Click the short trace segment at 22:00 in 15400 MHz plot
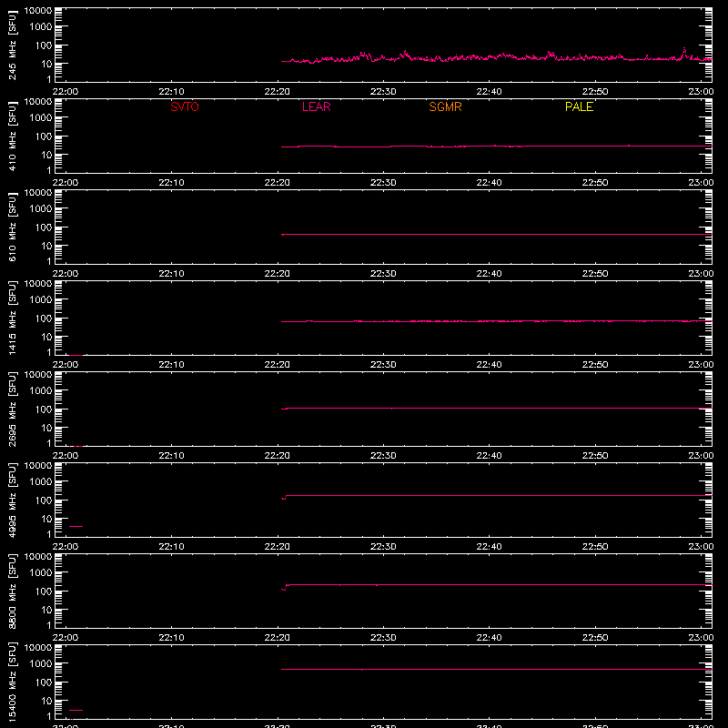This screenshot has height=728, width=728. (76, 711)
